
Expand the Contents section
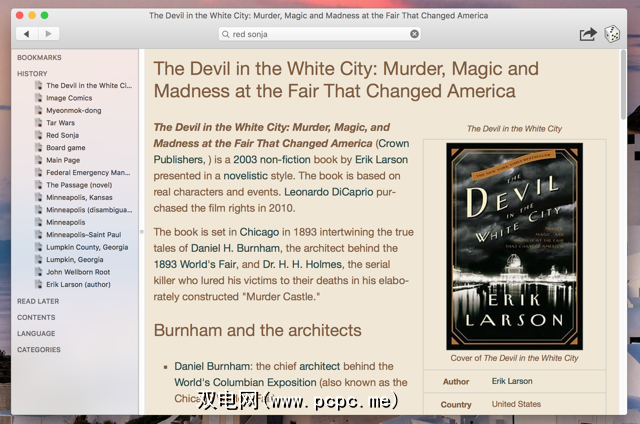click(x=36, y=317)
